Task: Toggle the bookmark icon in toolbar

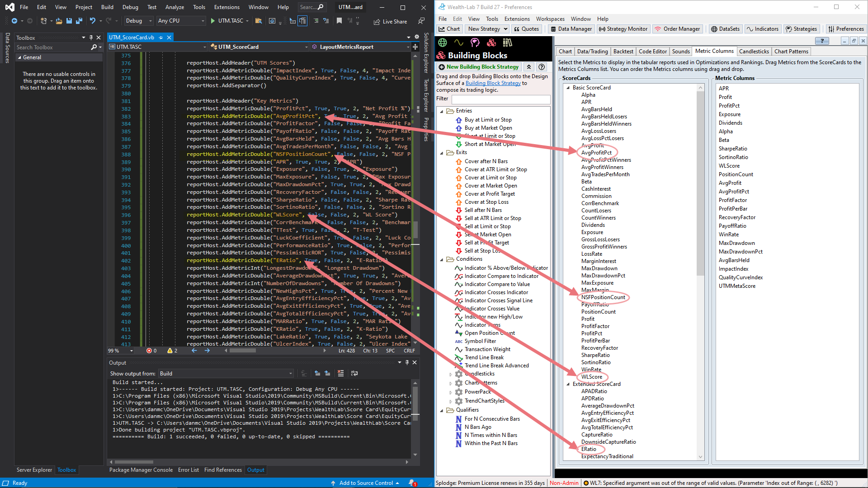Action: tap(339, 21)
